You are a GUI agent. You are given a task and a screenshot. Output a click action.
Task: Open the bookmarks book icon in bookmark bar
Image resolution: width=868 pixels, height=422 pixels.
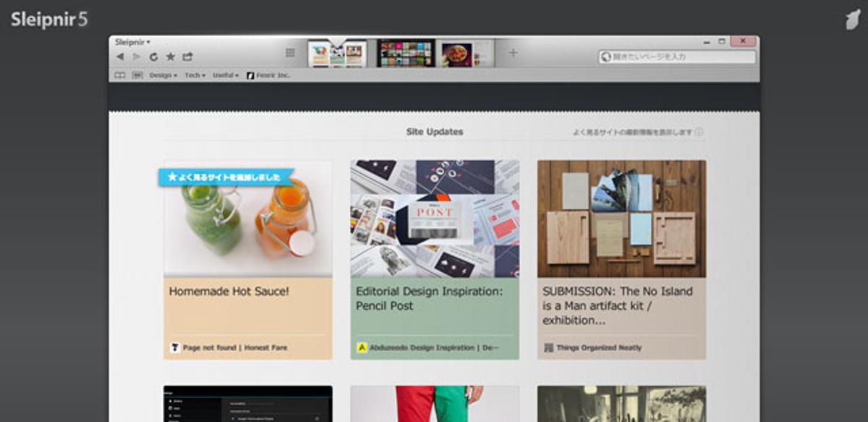coord(120,75)
